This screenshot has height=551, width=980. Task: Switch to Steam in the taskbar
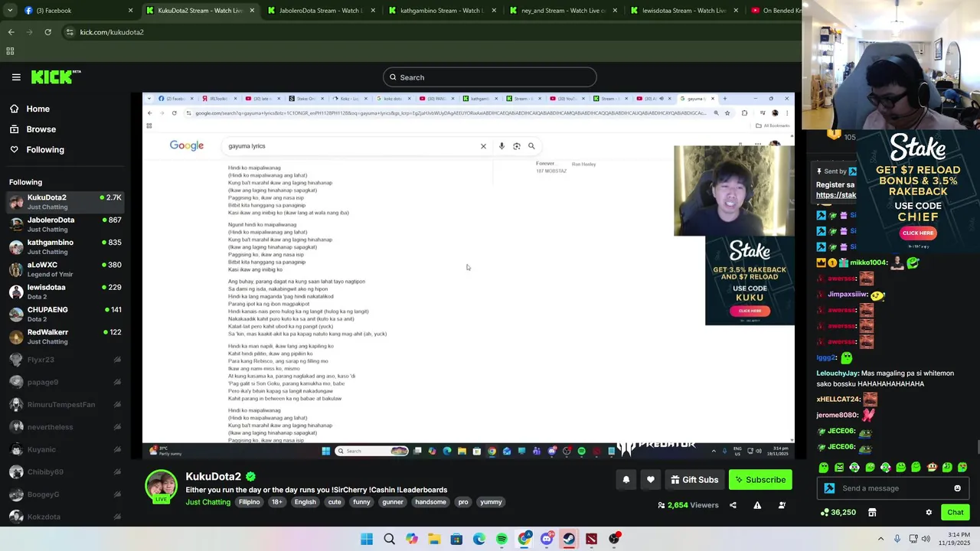[569, 539]
